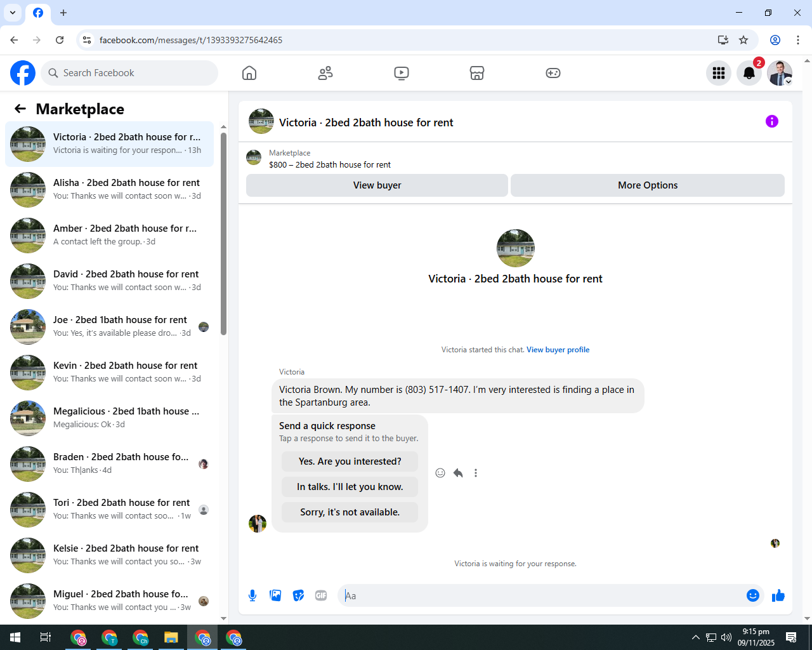
Task: Click the More Options button
Action: [x=648, y=185]
